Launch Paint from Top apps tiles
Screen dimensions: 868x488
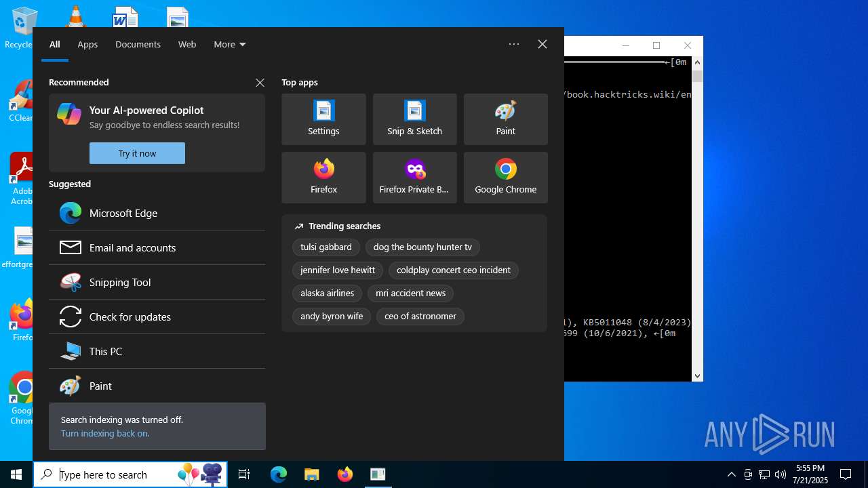pyautogui.click(x=505, y=119)
